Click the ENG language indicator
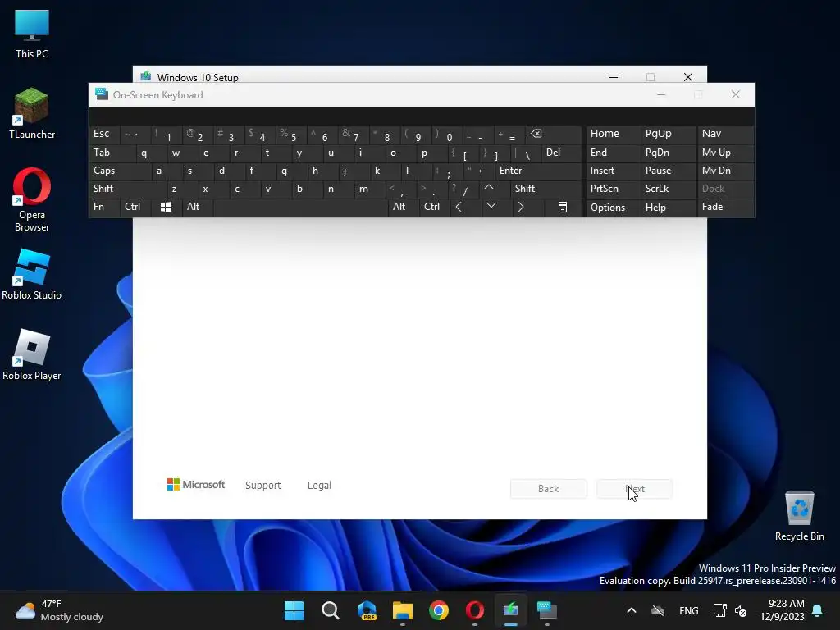Viewport: 840px width, 630px height. pyautogui.click(x=688, y=610)
